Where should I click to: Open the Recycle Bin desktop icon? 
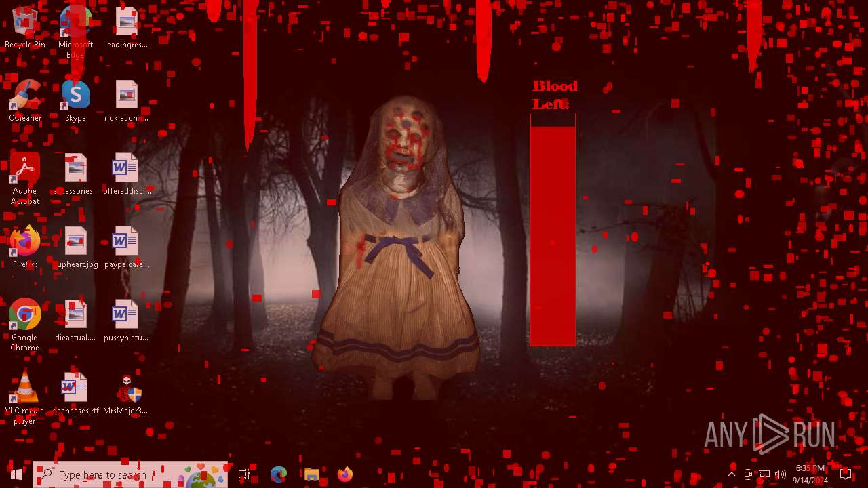click(x=25, y=28)
